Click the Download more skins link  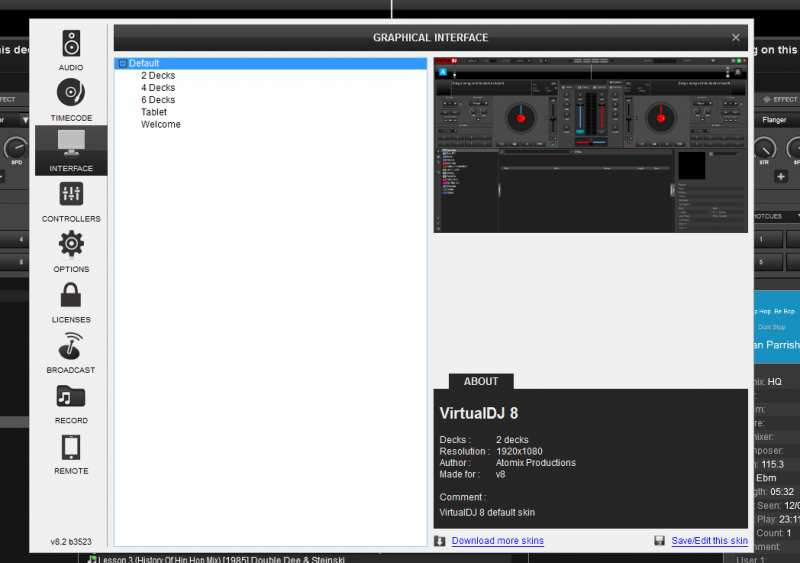point(497,541)
